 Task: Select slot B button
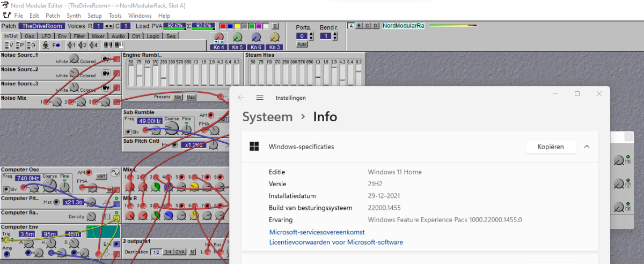click(x=359, y=25)
